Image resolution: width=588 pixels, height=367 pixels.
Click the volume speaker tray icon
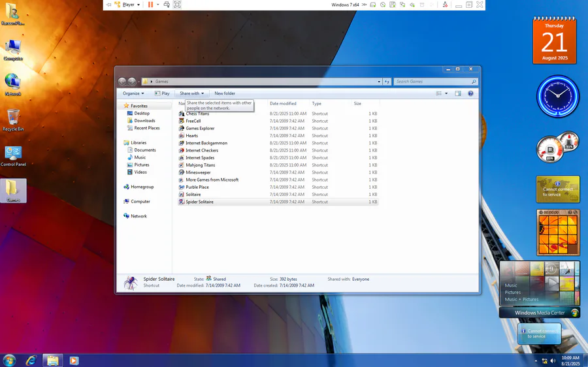pyautogui.click(x=553, y=360)
